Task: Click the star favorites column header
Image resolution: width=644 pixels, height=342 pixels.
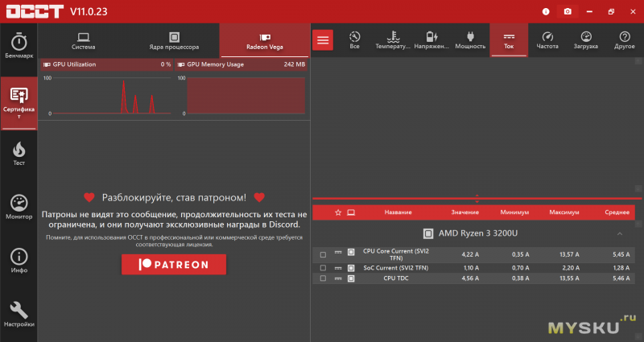Action: point(338,212)
